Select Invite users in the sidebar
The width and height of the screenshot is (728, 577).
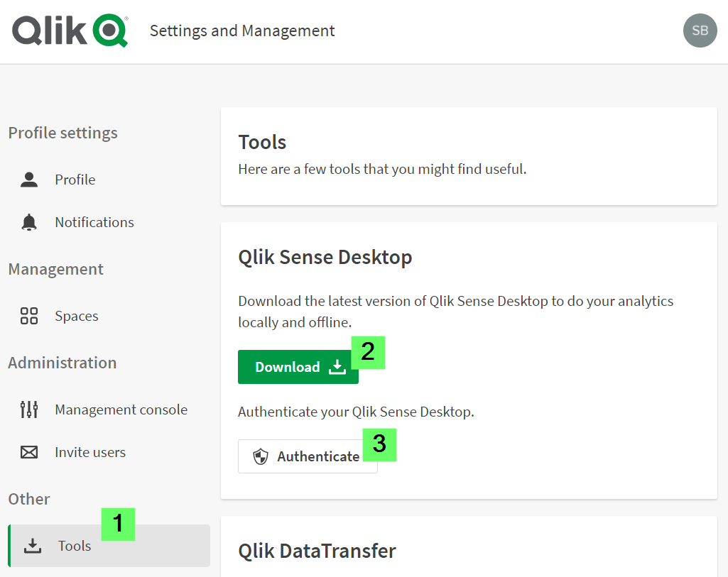(89, 452)
